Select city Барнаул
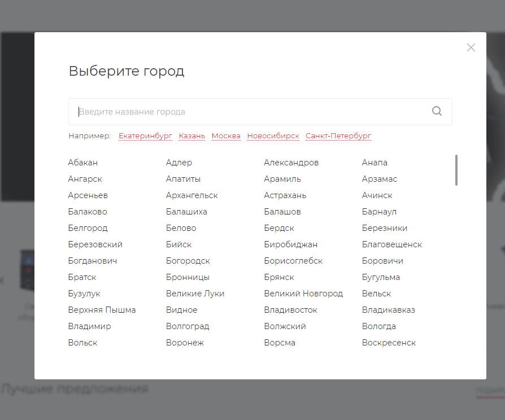This screenshot has width=505, height=420. 379,212
